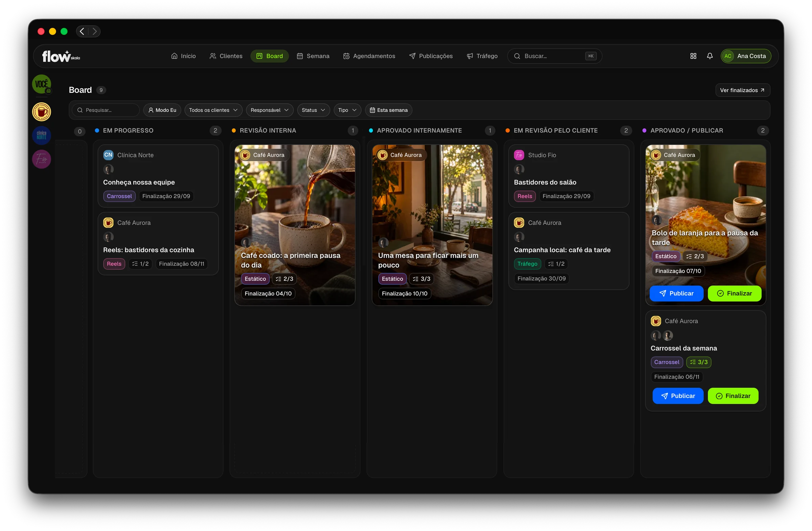Open the Publicações tab
Image resolution: width=812 pixels, height=531 pixels.
tap(431, 56)
